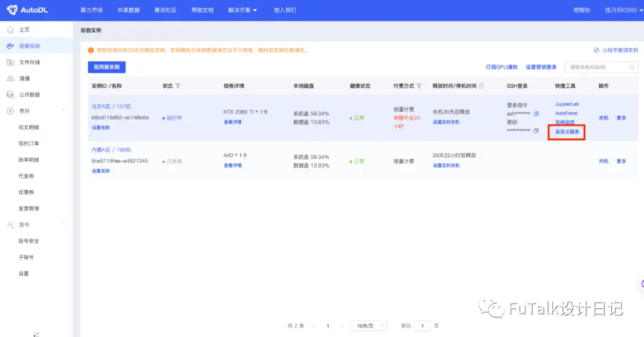Open 更多 menu for 内蒙A区 instance
The height and width of the screenshot is (337, 644).
(x=621, y=161)
